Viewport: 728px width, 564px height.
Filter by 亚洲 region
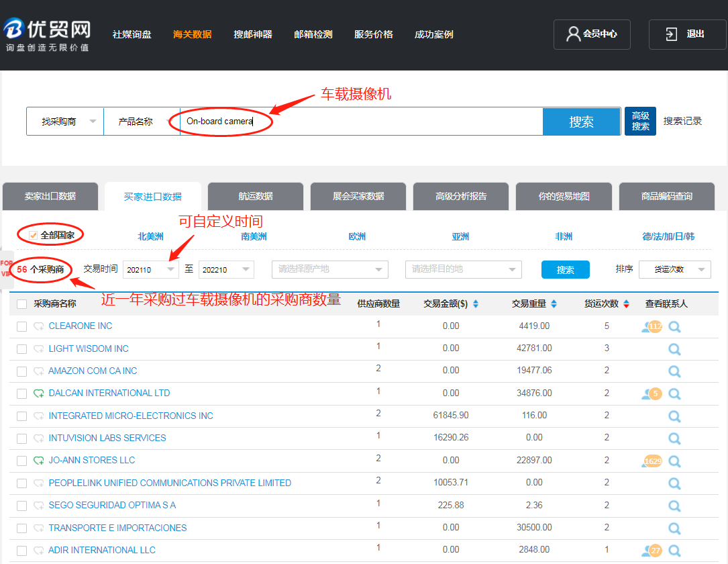pyautogui.click(x=460, y=236)
